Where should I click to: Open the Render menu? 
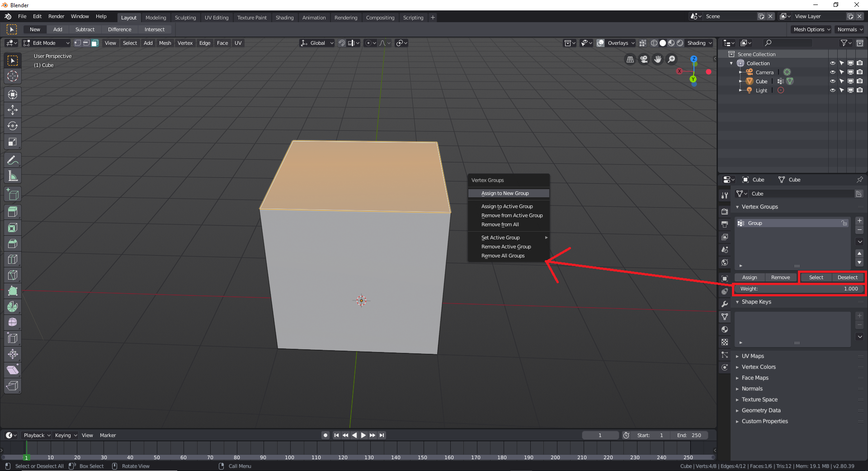(57, 16)
